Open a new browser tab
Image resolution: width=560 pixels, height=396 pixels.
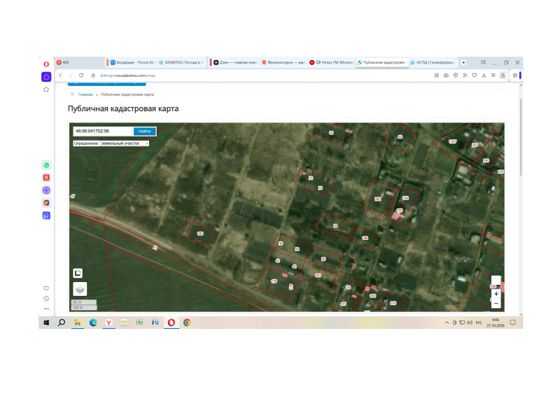pyautogui.click(x=463, y=62)
